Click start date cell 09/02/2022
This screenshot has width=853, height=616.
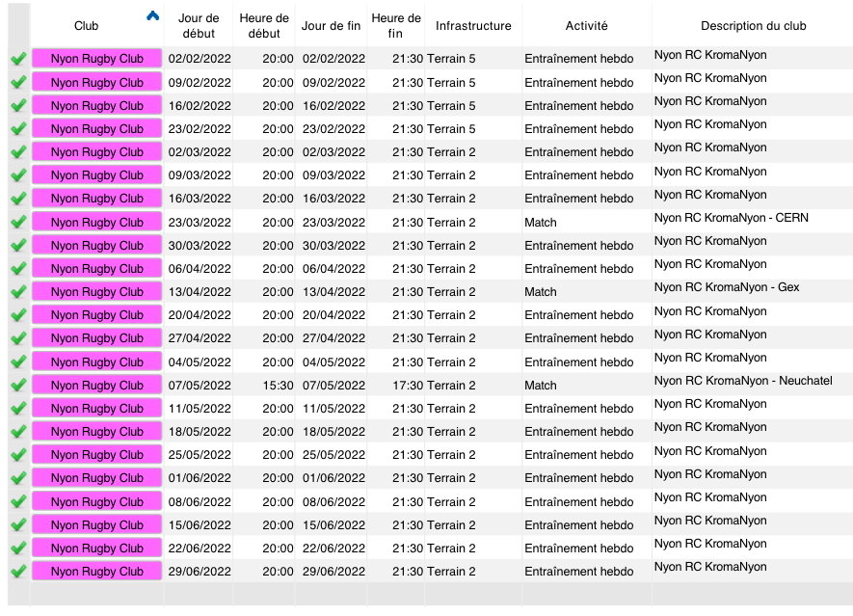pos(200,83)
